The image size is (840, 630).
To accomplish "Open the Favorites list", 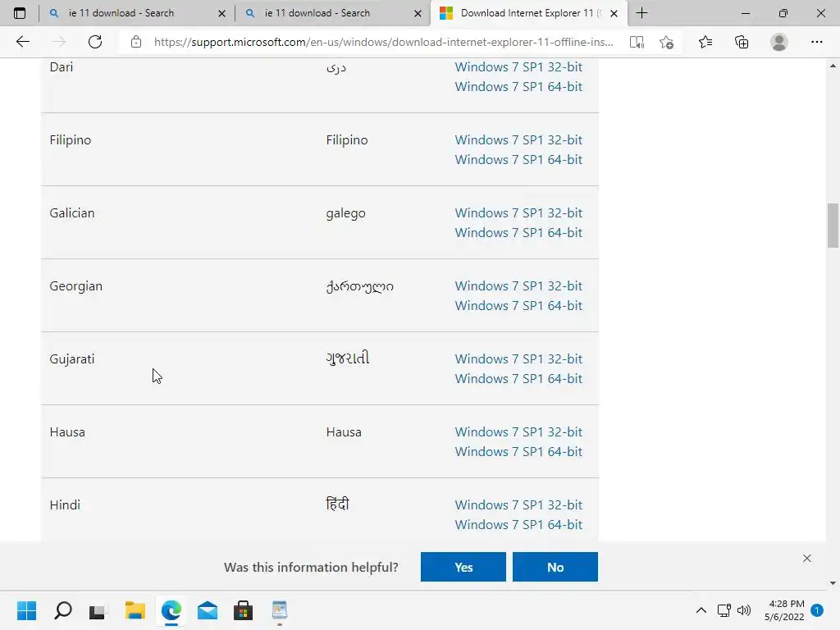I will click(x=705, y=42).
